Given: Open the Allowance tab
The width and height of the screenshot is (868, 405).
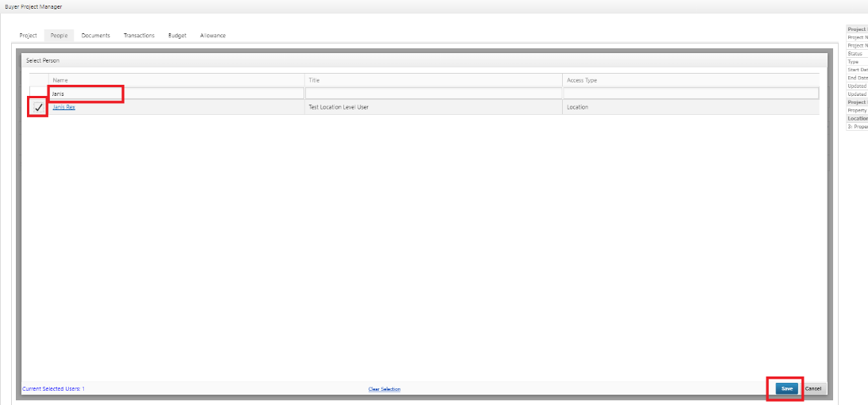Looking at the screenshot, I should pyautogui.click(x=212, y=36).
